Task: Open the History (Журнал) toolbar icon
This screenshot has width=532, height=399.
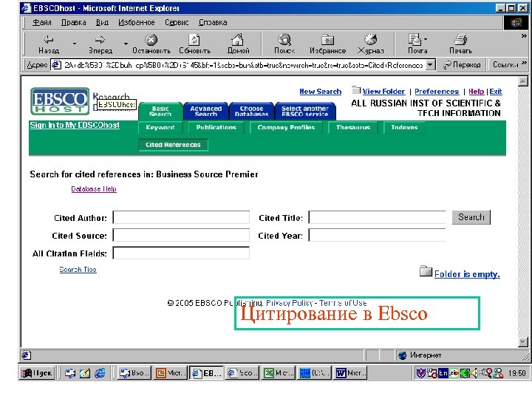Action: click(x=370, y=44)
